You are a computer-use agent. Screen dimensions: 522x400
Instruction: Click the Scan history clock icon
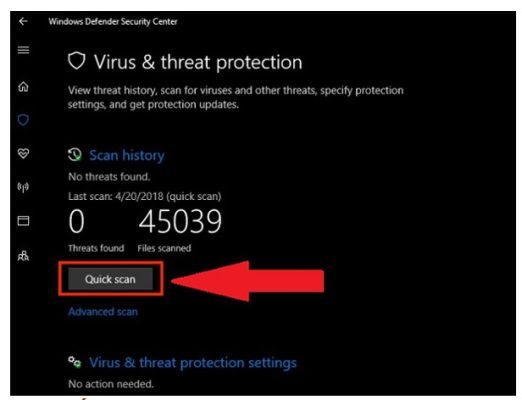tap(75, 155)
